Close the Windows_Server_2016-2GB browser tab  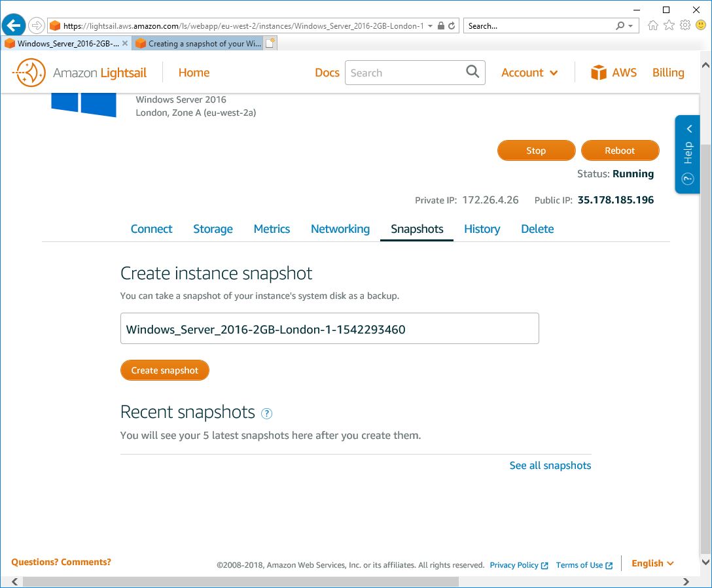click(x=125, y=43)
